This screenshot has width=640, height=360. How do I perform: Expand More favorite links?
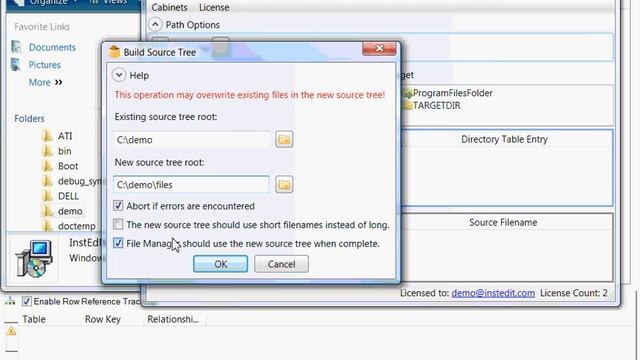(x=45, y=82)
